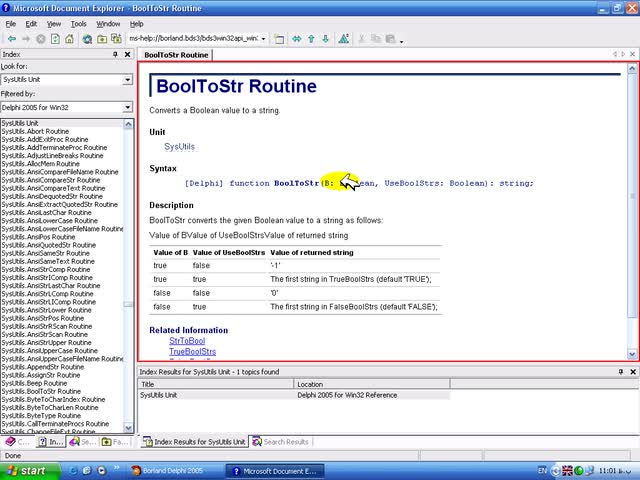Click the Location column header

pyautogui.click(x=372, y=384)
